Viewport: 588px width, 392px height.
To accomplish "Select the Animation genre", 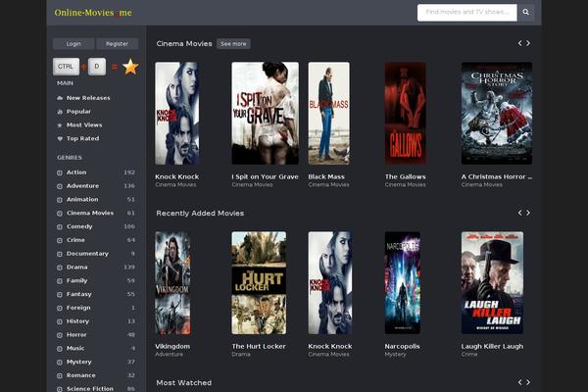I will [82, 200].
